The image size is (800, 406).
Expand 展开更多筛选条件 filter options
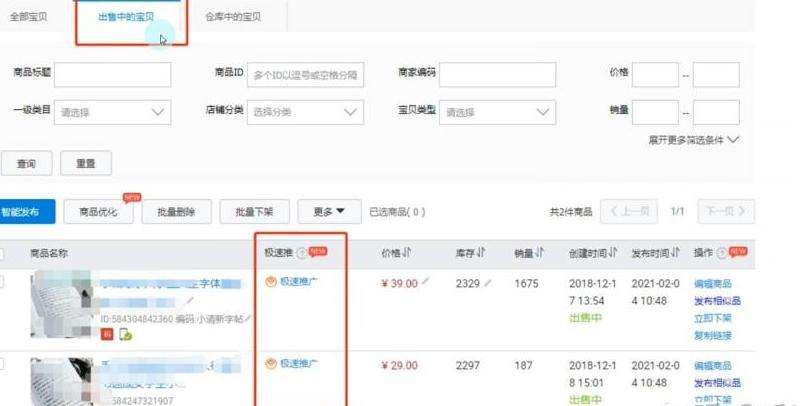click(x=693, y=140)
